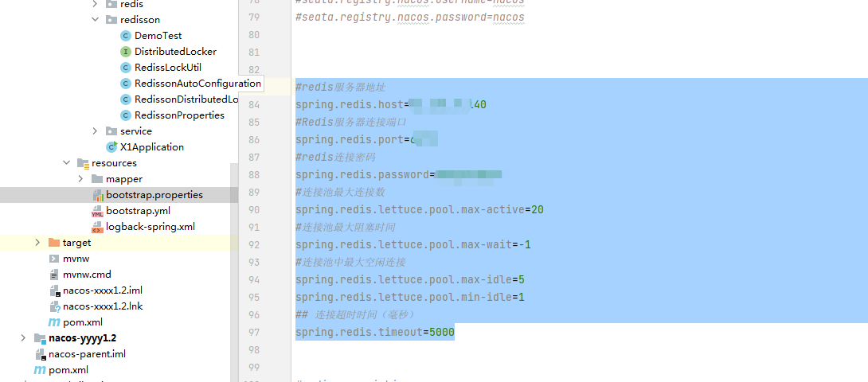Screen dimensions: 868x382
Task: Expand the mapper folder
Action: click(x=80, y=179)
